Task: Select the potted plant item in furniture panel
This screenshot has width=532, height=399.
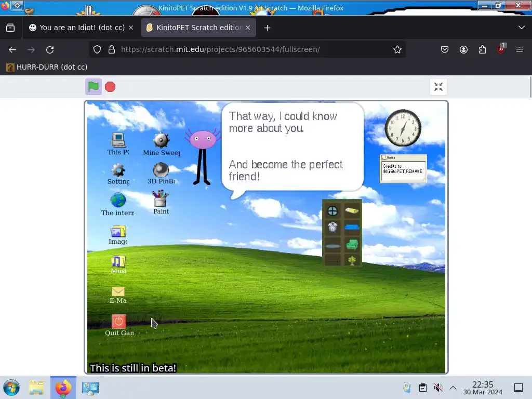Action: (x=352, y=261)
